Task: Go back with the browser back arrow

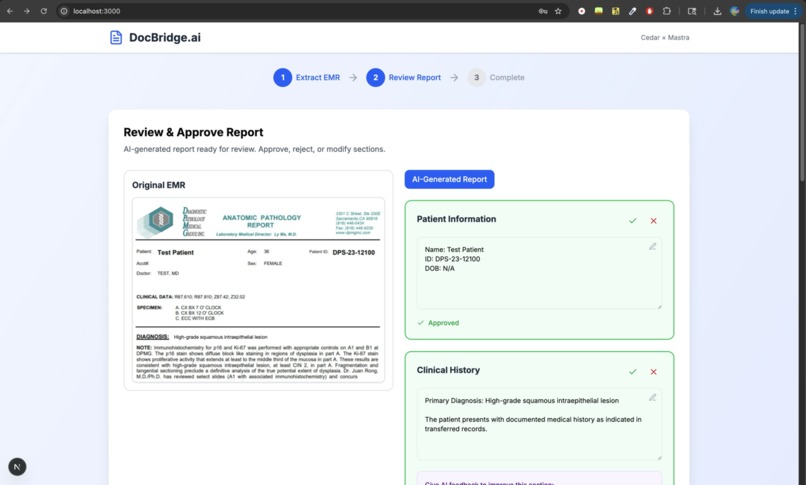Action: [10, 11]
